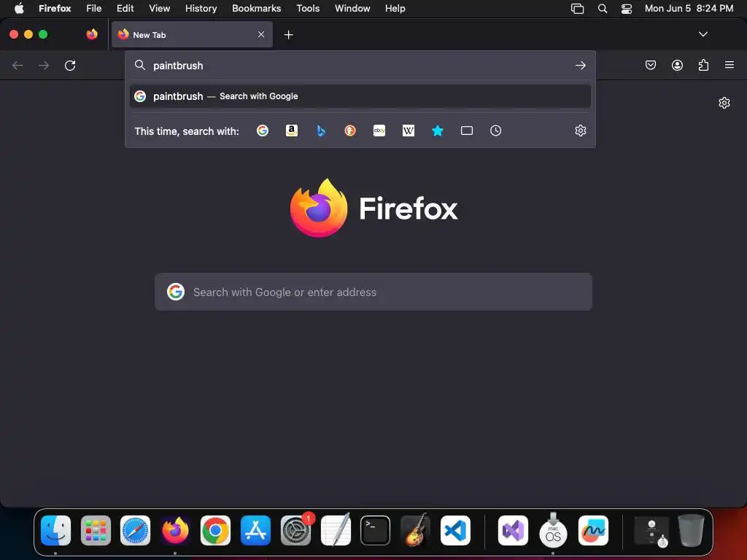Open the Bookmarks menu
747x560 pixels.
coord(256,8)
